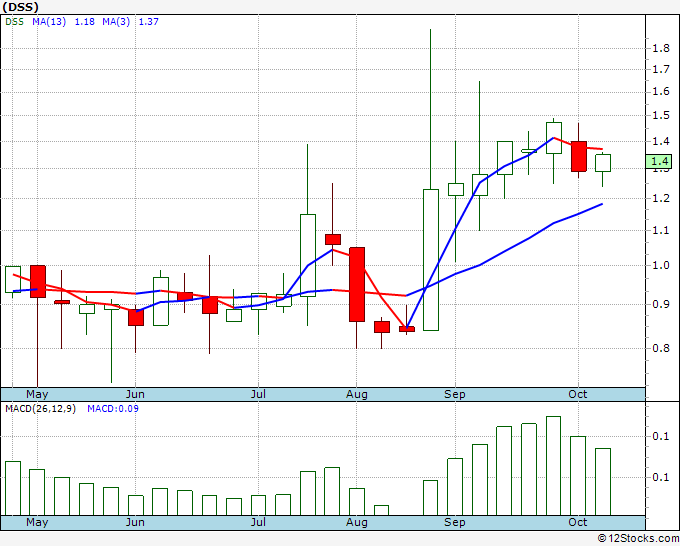
Task: Click the tall white late-August candlestick body
Action: click(x=431, y=260)
